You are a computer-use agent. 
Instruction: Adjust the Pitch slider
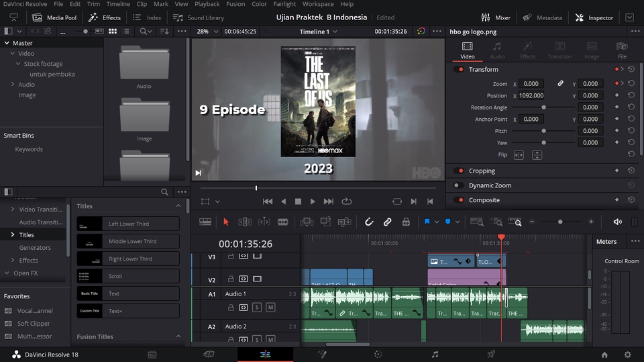coord(543,131)
